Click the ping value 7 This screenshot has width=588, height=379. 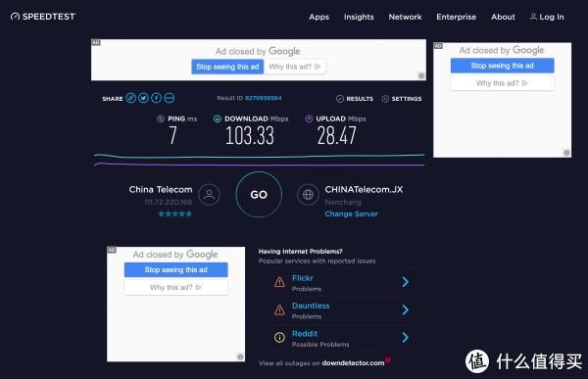(x=172, y=135)
